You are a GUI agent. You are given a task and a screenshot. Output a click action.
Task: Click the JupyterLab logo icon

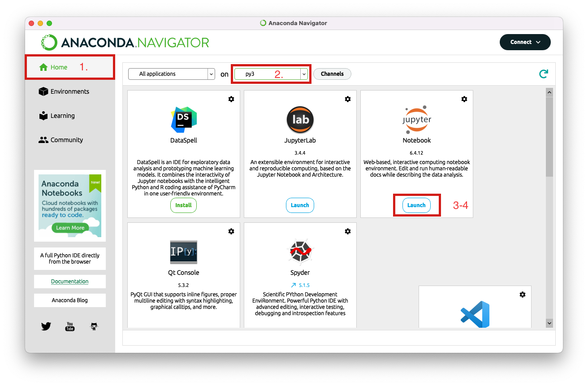point(300,120)
